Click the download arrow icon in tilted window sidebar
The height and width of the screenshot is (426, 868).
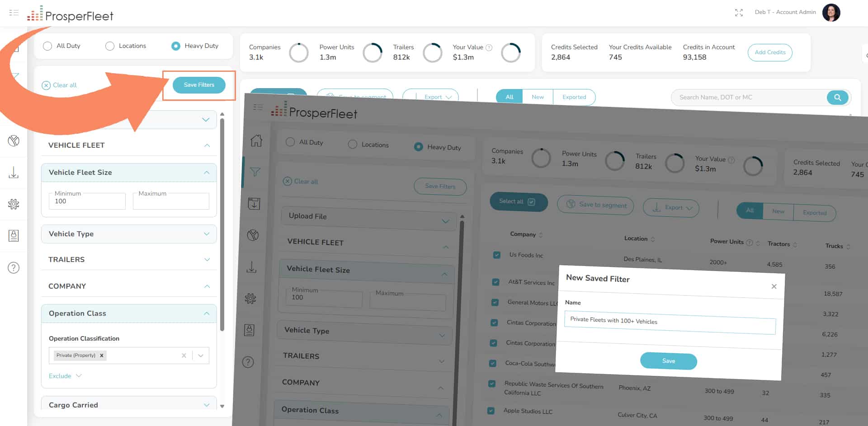[251, 267]
